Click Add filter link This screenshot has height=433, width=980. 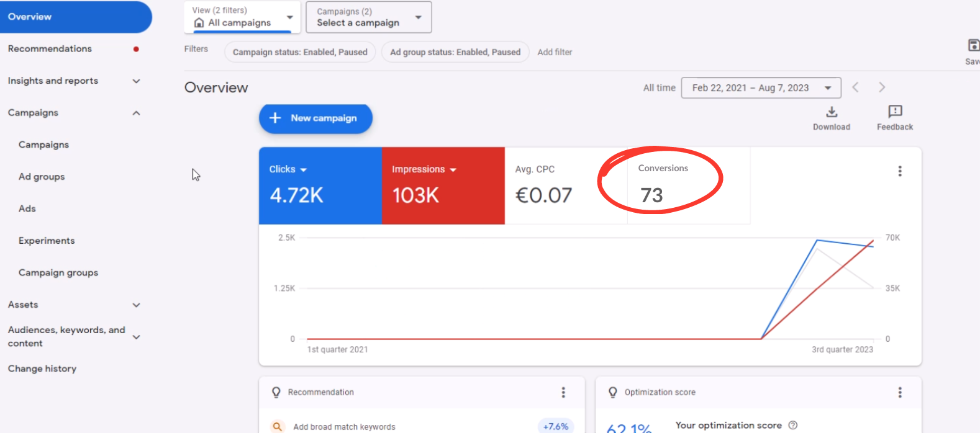tap(555, 52)
